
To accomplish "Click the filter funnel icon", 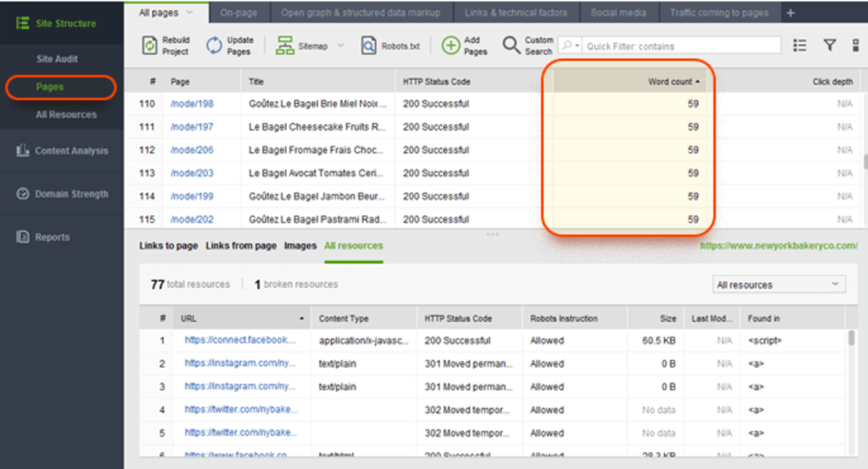I will pyautogui.click(x=829, y=45).
